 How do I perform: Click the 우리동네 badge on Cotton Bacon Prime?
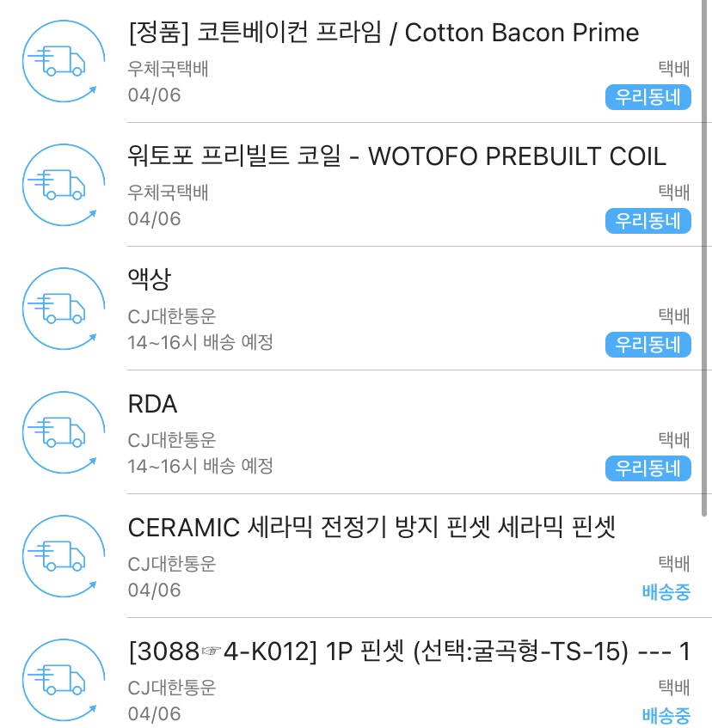tap(648, 97)
